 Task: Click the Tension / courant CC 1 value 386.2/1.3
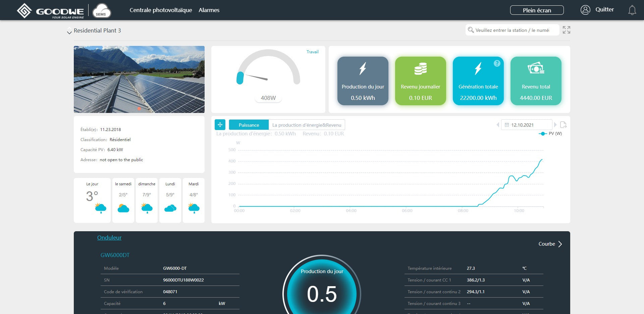click(x=476, y=280)
